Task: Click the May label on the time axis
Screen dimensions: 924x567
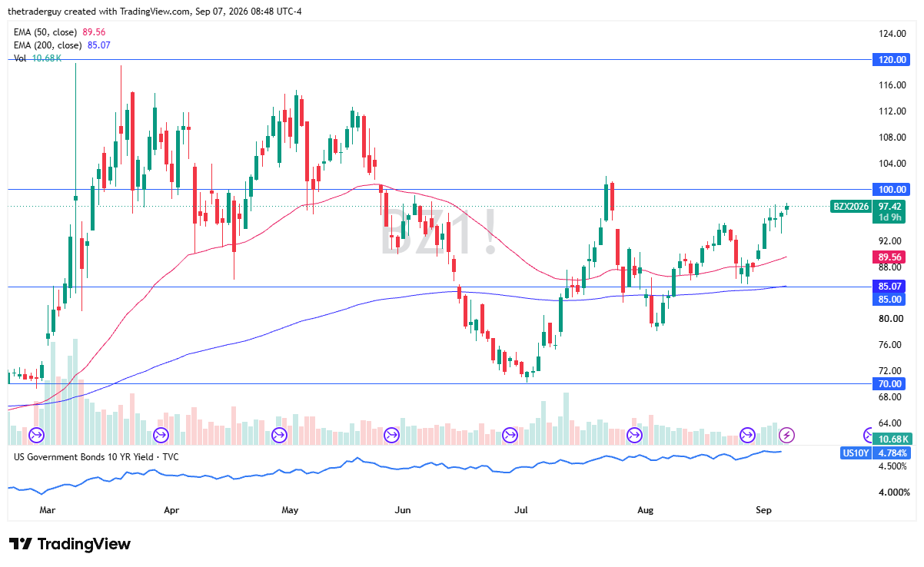Action: 290,509
